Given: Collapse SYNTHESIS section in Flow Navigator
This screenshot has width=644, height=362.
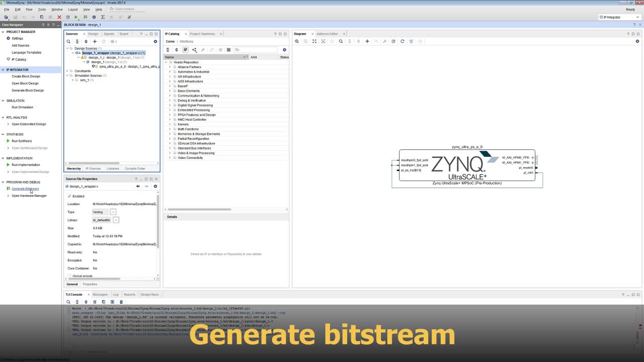Looking at the screenshot, I should point(3,134).
